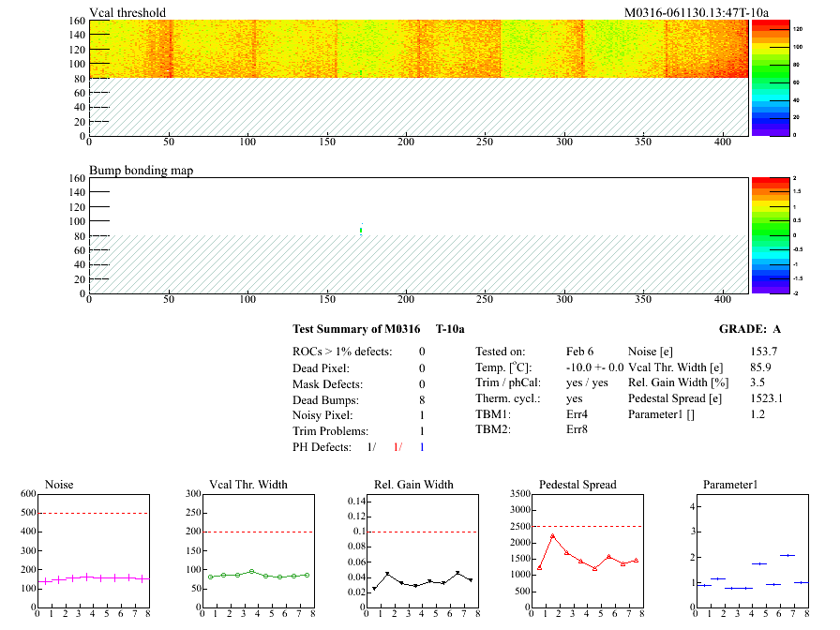Image resolution: width=840 pixels, height=630 pixels.
Task: Click the first black marker in Rel. Gain Width plot
Action: click(374, 589)
